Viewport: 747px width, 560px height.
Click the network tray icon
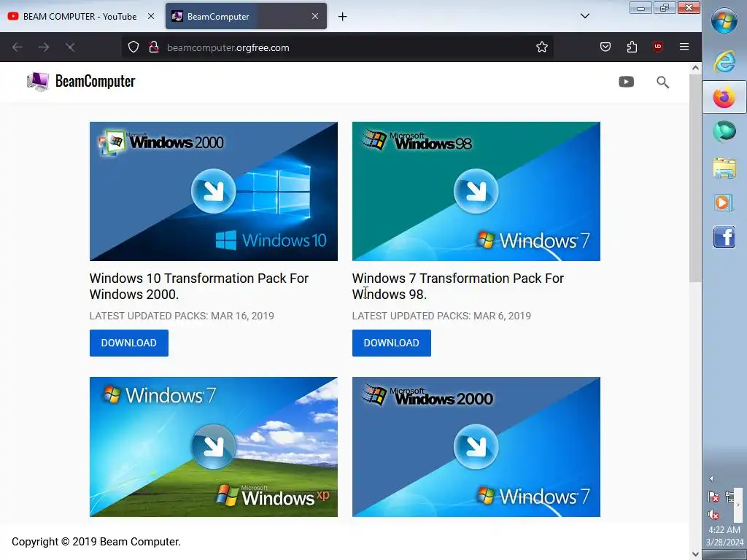tap(729, 497)
